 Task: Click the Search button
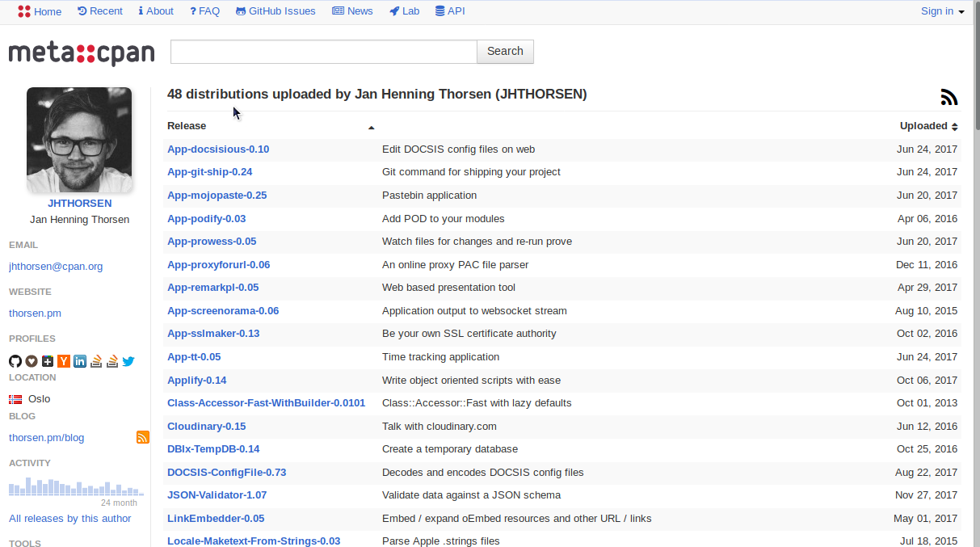pos(505,51)
